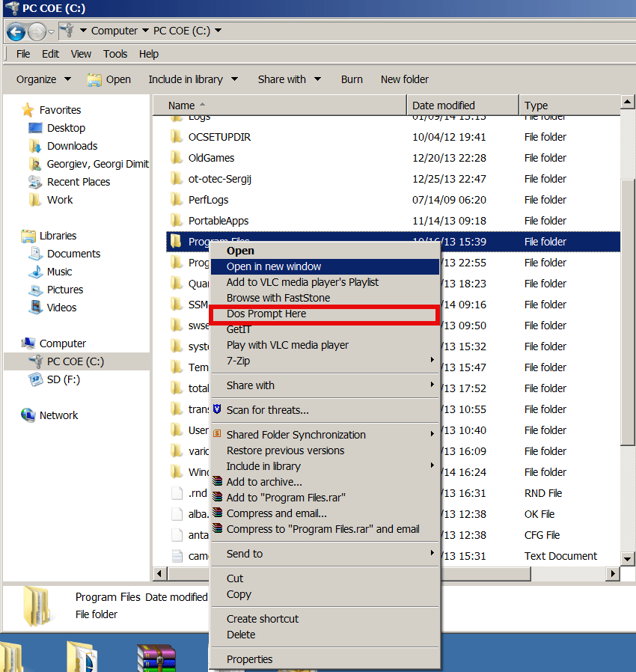Click the OldGames folder icon
This screenshot has height=672, width=636.
176,158
